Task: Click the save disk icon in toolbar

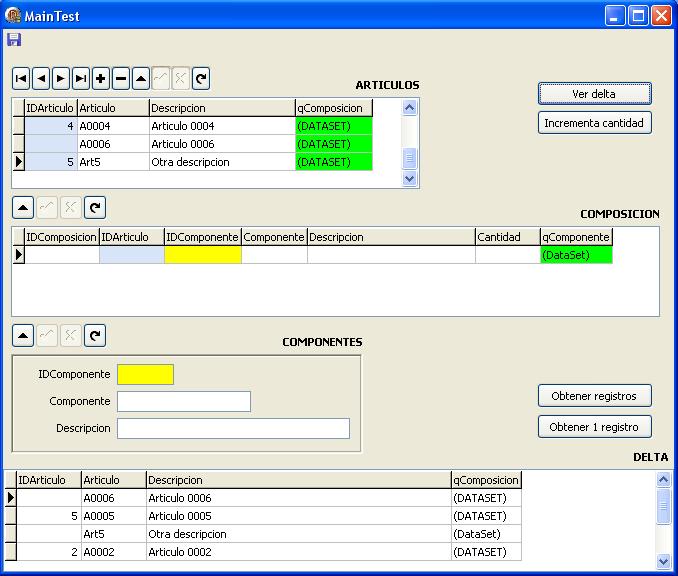Action: tap(14, 40)
